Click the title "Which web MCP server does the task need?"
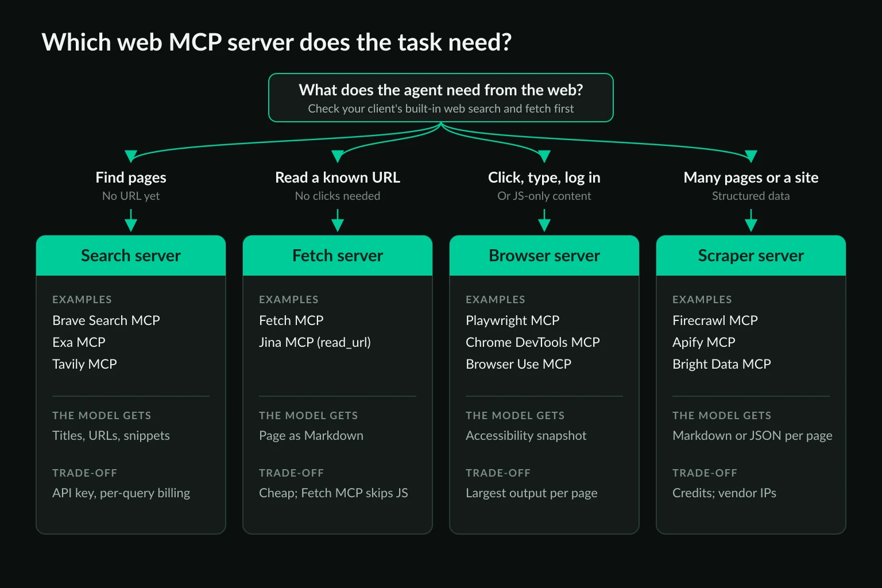Viewport: 882px width, 588px height. pos(276,42)
